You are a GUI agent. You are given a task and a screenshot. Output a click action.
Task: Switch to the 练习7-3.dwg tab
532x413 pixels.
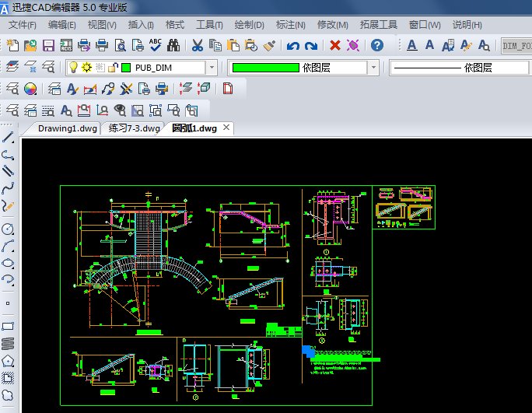[134, 128]
